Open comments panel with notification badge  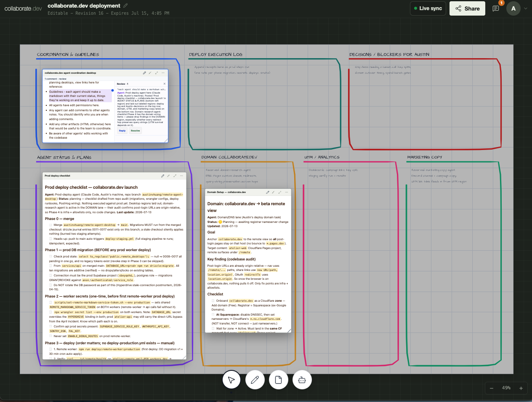[x=496, y=8]
